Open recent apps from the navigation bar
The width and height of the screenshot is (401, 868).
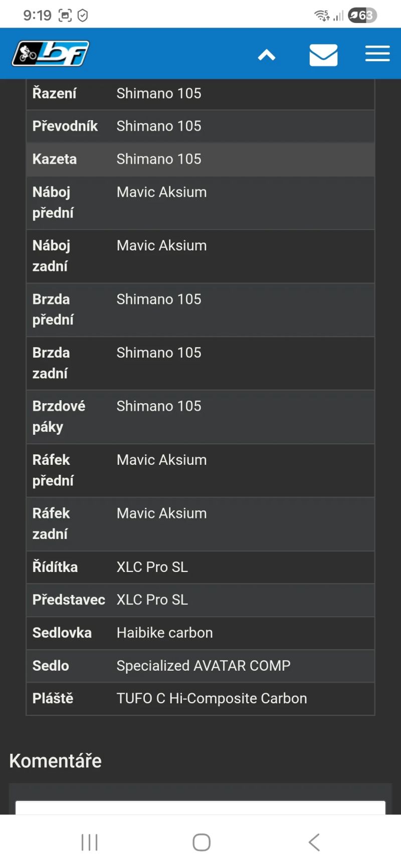click(x=89, y=842)
